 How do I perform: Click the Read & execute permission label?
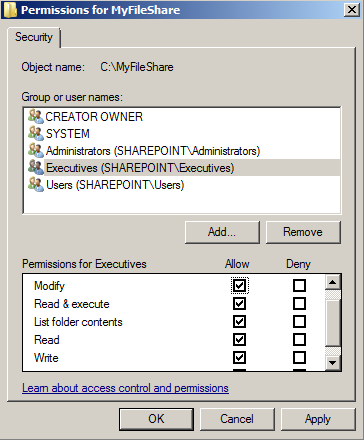pyautogui.click(x=72, y=304)
